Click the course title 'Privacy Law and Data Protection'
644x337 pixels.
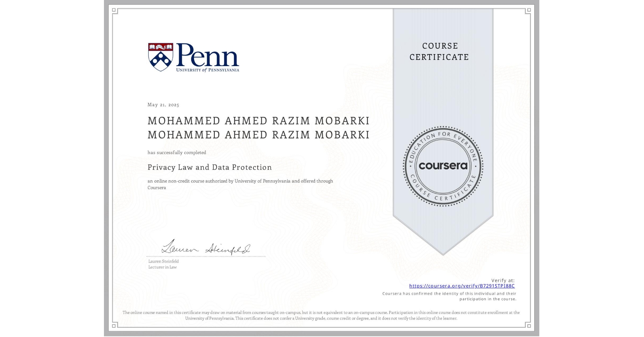(x=210, y=167)
